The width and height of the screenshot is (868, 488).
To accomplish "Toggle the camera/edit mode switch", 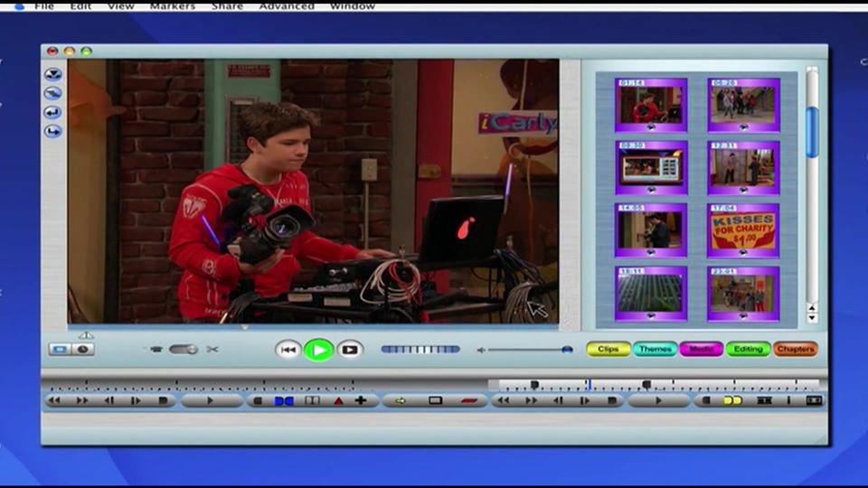I will (x=184, y=349).
